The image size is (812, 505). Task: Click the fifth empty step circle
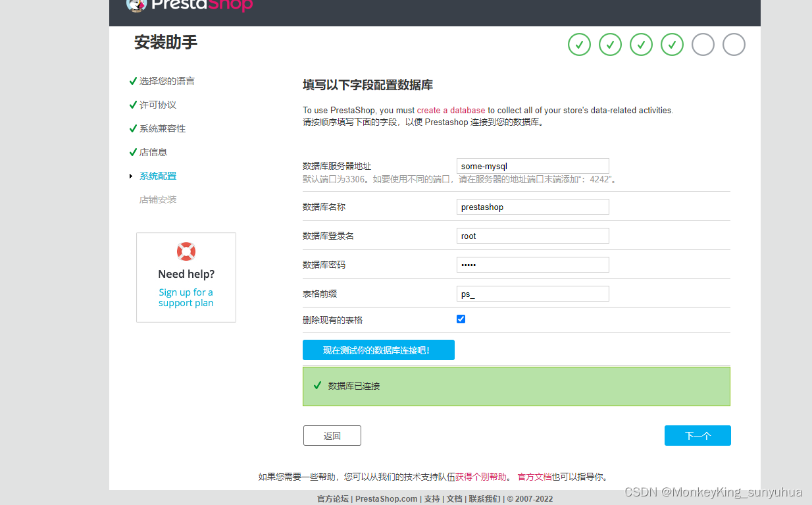coord(703,45)
